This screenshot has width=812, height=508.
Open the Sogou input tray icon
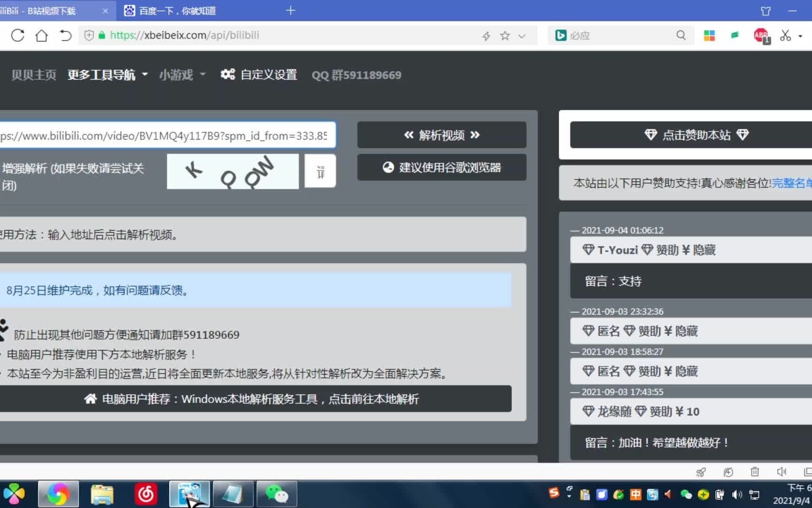(x=554, y=493)
